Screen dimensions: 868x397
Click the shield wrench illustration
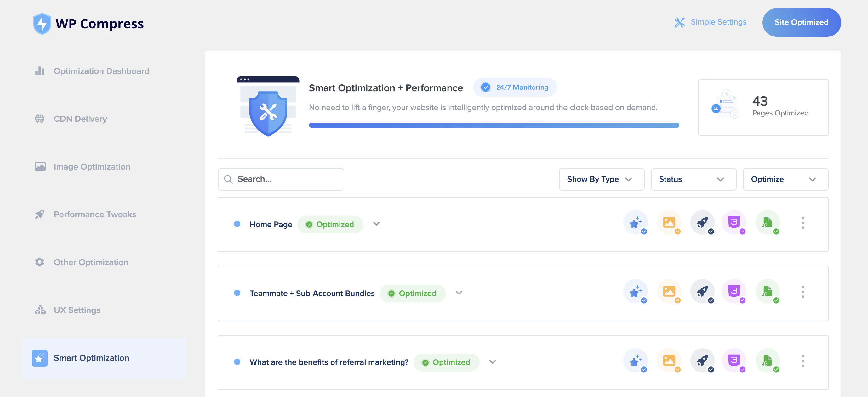pyautogui.click(x=268, y=106)
